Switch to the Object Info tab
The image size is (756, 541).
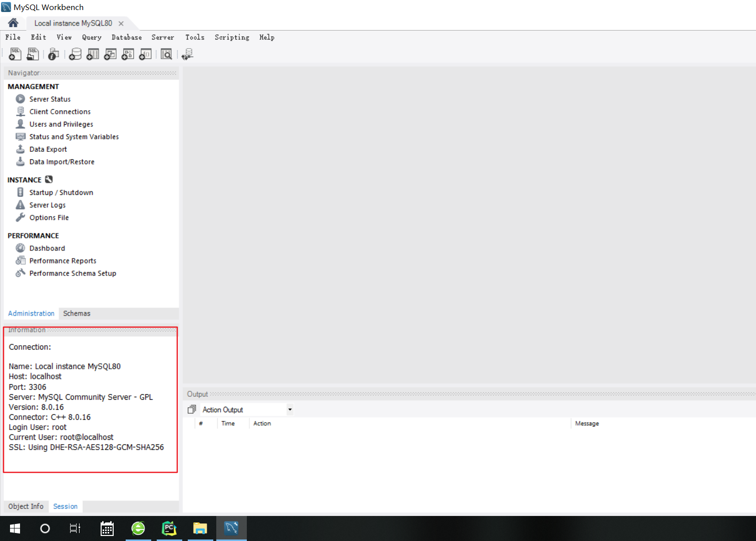[26, 506]
